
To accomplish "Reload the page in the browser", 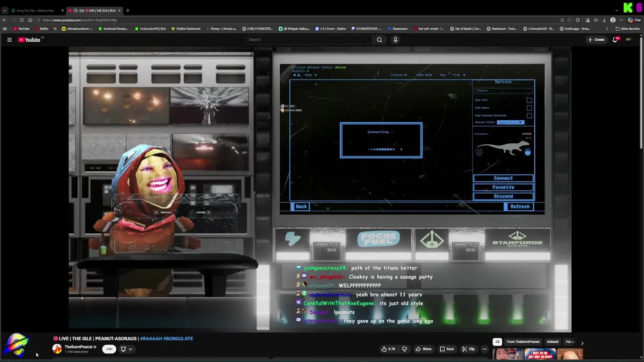I will pyautogui.click(x=22, y=20).
